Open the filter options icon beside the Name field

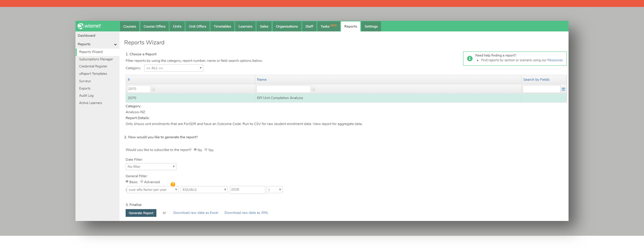click(x=313, y=89)
